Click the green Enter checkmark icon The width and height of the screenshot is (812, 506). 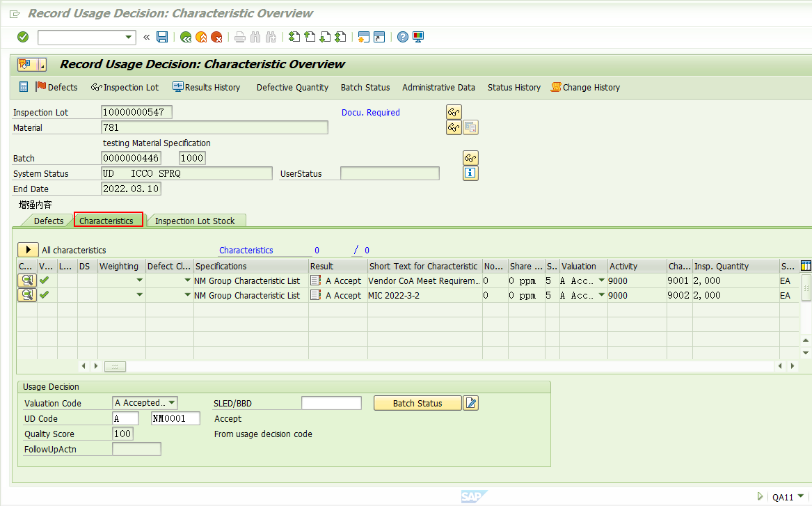pos(23,37)
